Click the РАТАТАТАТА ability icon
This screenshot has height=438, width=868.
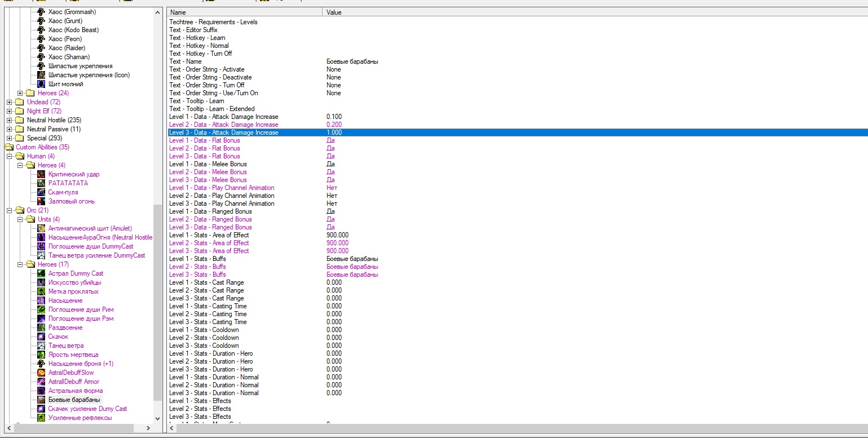tap(41, 183)
